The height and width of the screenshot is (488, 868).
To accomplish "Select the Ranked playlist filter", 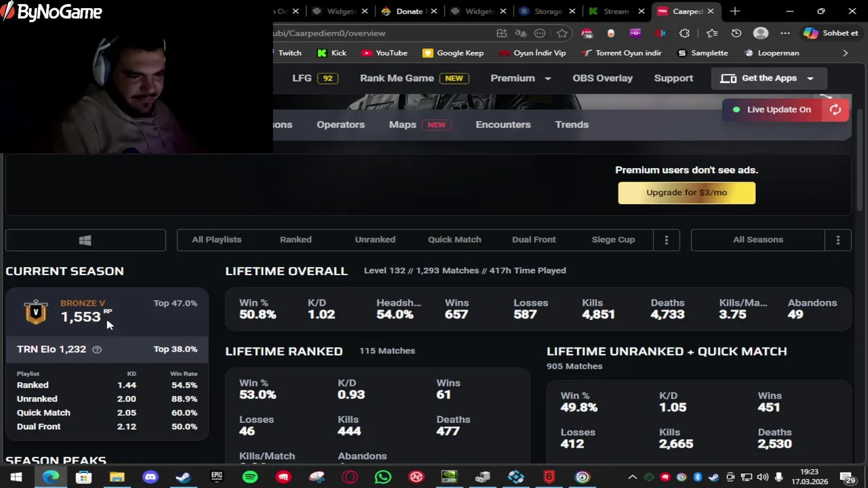I will 296,240.
